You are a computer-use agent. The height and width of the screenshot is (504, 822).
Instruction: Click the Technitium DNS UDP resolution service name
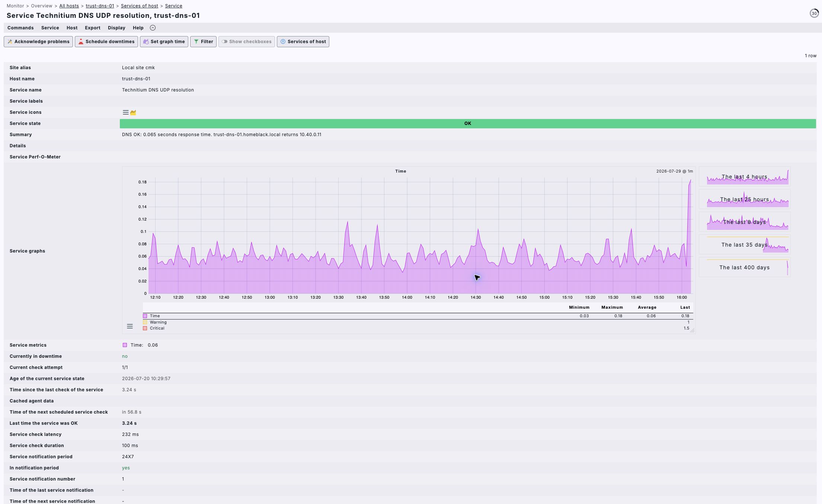[x=158, y=90]
